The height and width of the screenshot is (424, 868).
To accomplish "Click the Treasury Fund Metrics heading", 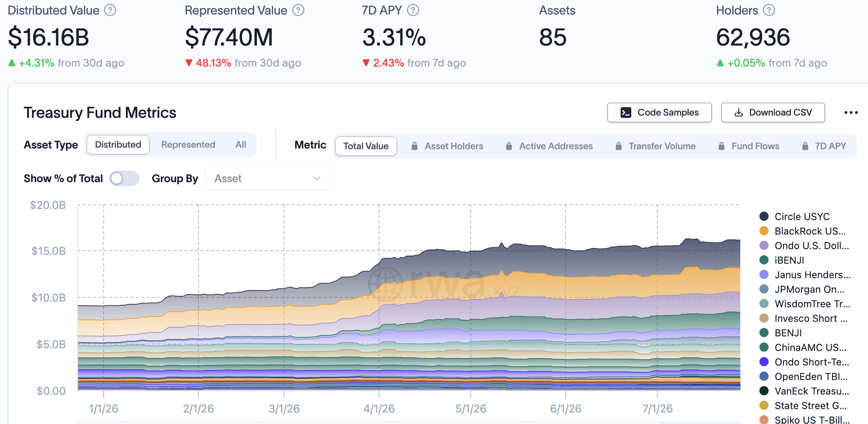I will [100, 113].
